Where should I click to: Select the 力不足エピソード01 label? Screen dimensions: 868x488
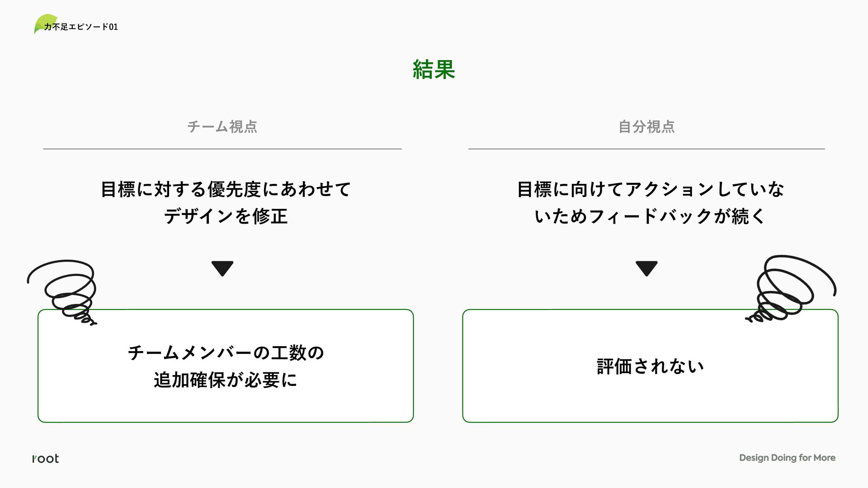pos(81,27)
